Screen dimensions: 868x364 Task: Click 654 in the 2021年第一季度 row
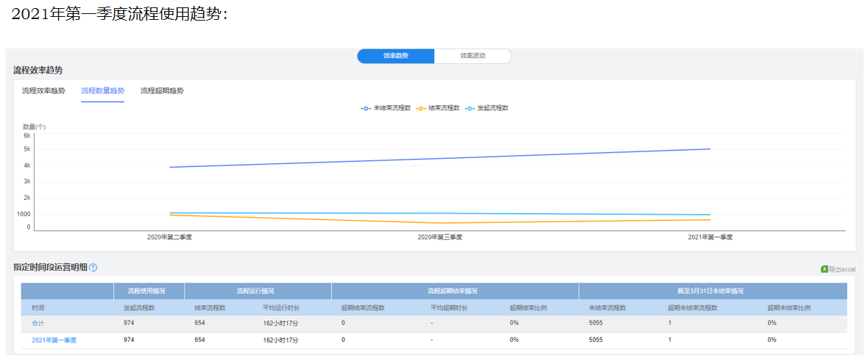(x=200, y=340)
